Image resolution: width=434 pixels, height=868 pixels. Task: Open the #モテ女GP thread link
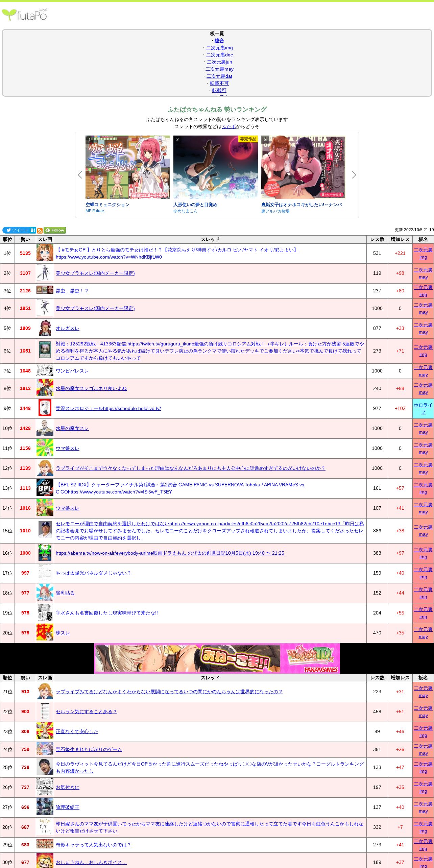177,254
